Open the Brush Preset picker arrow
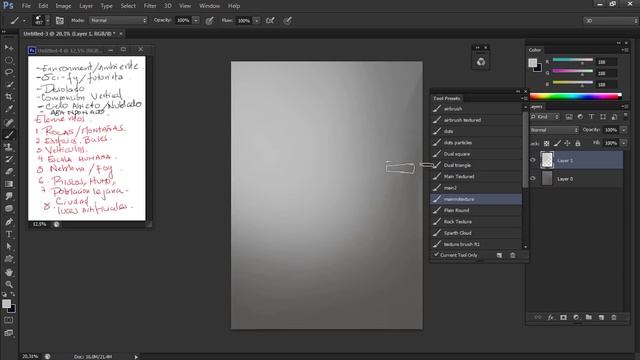 tap(48, 20)
